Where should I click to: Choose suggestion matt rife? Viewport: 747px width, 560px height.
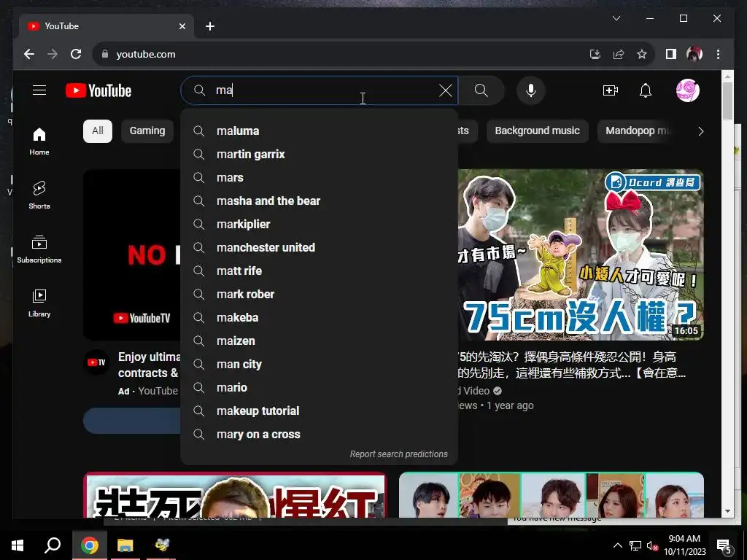click(320, 271)
